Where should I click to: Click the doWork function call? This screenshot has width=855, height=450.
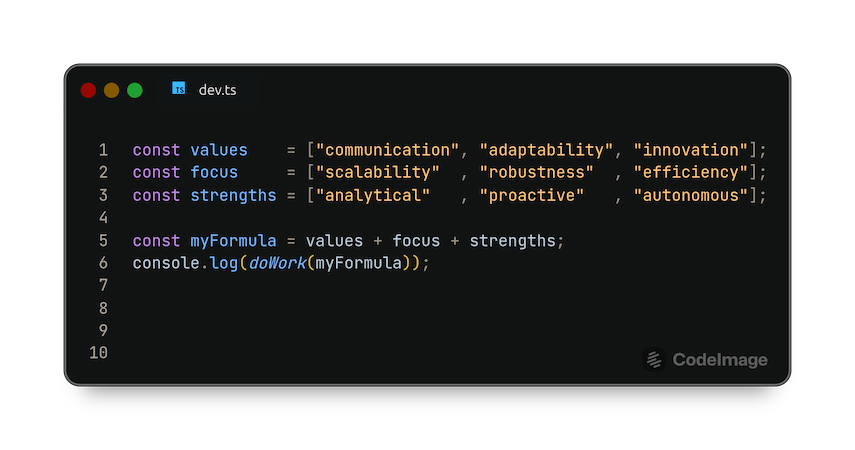tap(277, 263)
